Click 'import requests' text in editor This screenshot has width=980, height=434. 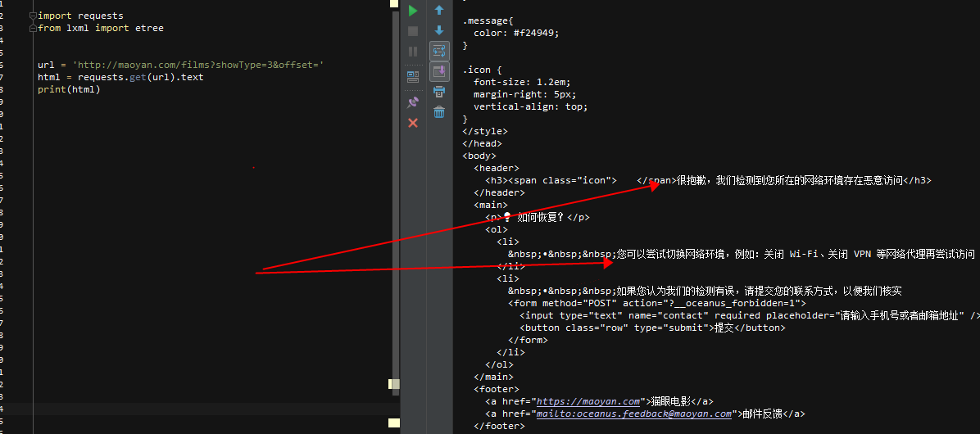coord(80,16)
